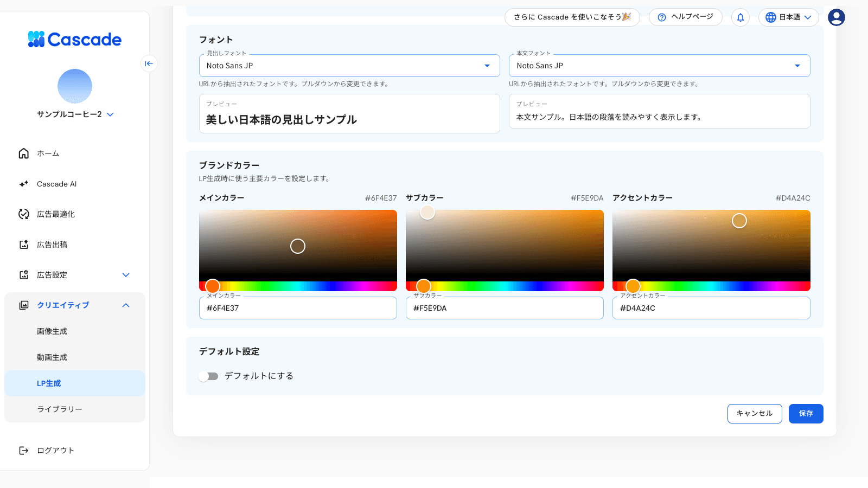Click 見出しフォント dropdown arrow
This screenshot has width=868, height=488.
pyautogui.click(x=487, y=66)
